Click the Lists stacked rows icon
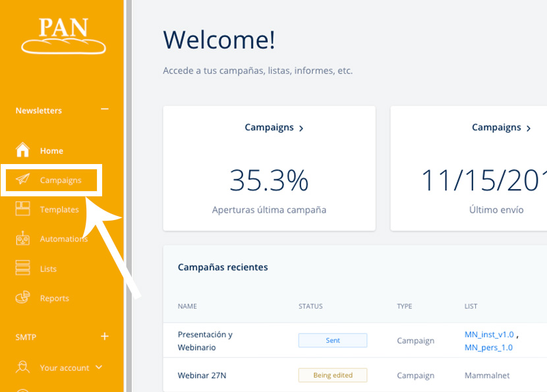 pos(23,268)
